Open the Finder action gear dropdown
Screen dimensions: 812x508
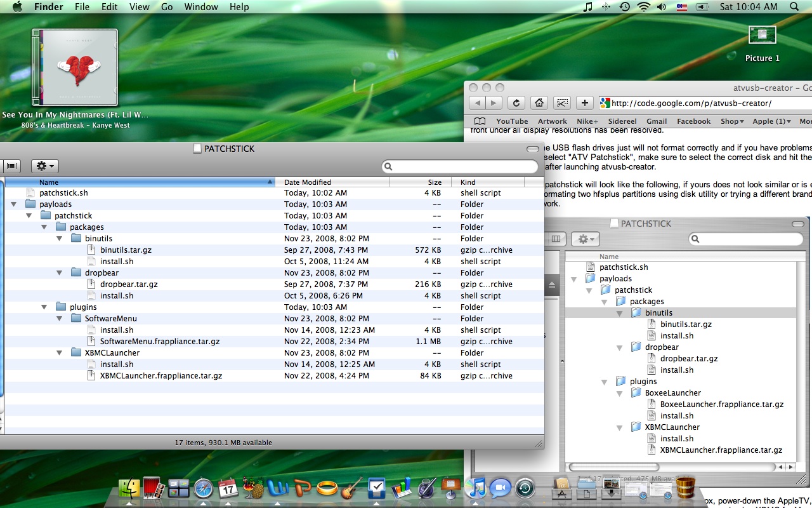click(44, 166)
